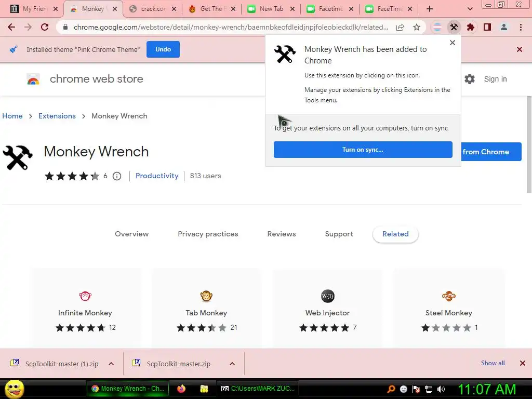Click the Remove from Chrome button
This screenshot has width=532, height=399.
click(x=491, y=152)
